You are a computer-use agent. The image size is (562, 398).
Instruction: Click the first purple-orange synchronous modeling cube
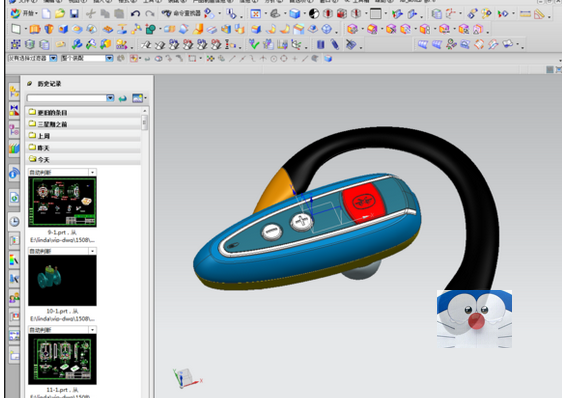pyautogui.click(x=352, y=29)
